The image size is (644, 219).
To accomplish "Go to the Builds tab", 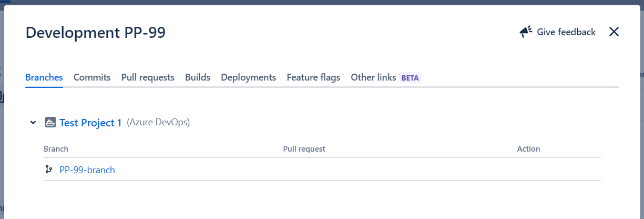I will coord(198,77).
